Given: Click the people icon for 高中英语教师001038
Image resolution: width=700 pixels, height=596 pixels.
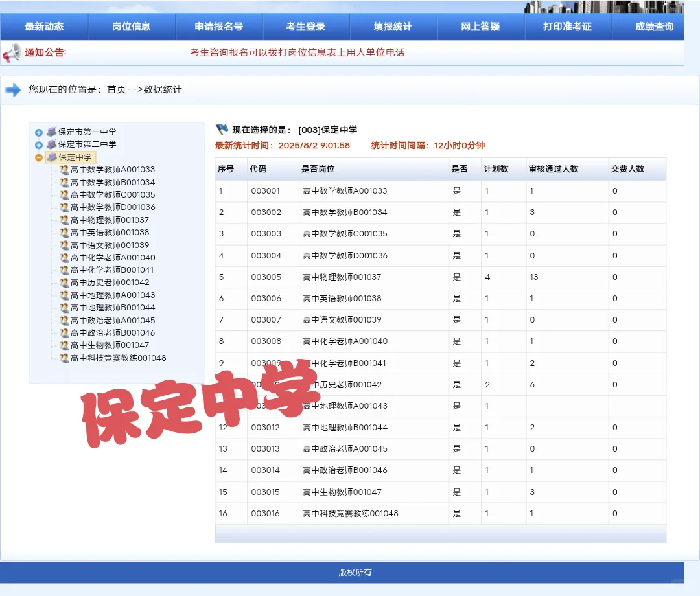Looking at the screenshot, I should pos(64,233).
